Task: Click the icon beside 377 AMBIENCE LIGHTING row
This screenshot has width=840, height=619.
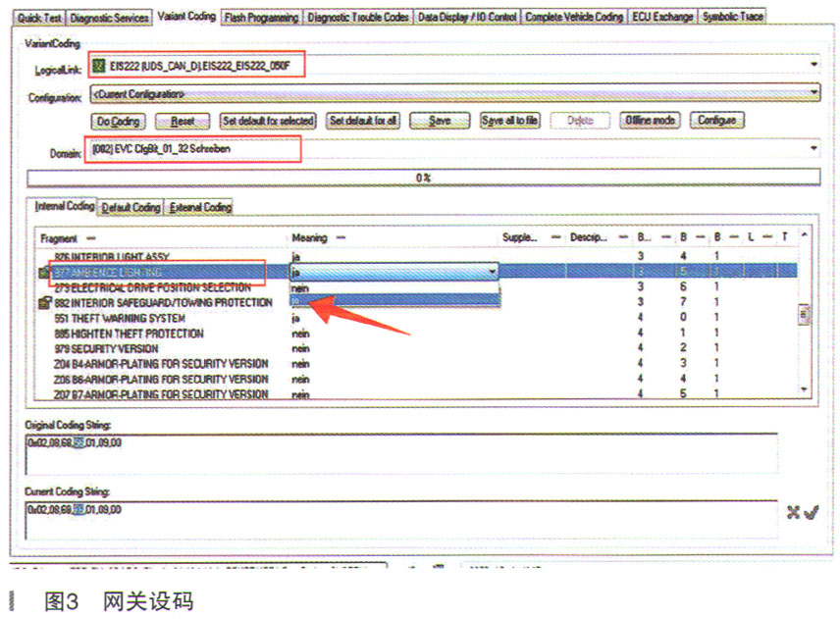Action: tap(44, 272)
